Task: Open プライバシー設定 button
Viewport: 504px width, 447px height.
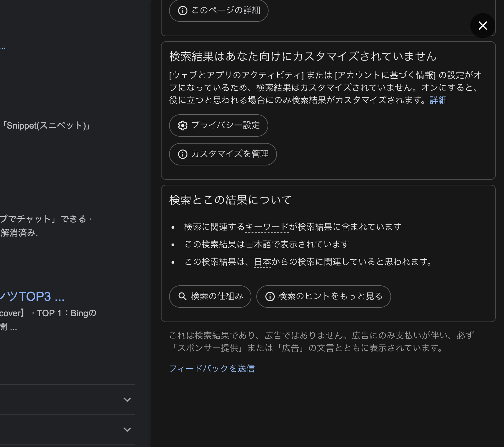Action: click(218, 125)
